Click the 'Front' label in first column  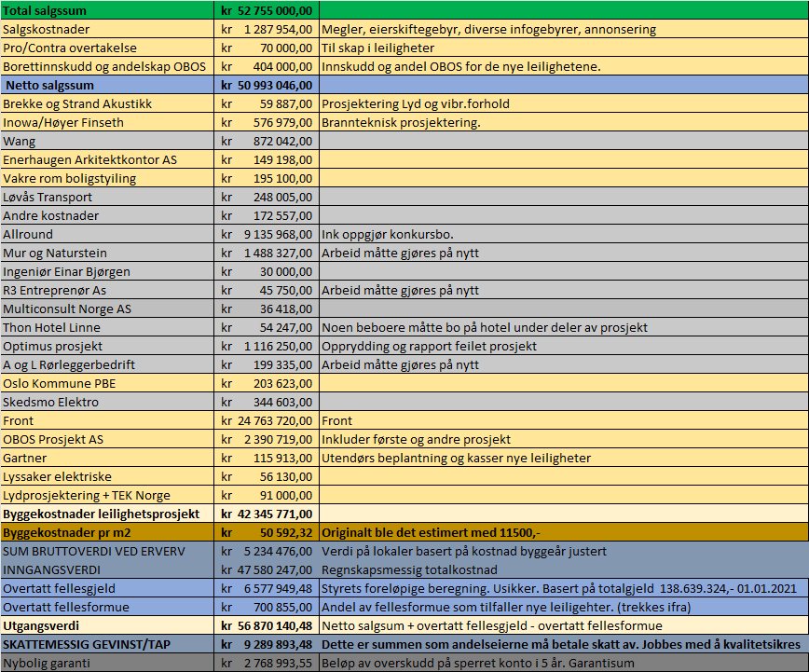(x=107, y=420)
